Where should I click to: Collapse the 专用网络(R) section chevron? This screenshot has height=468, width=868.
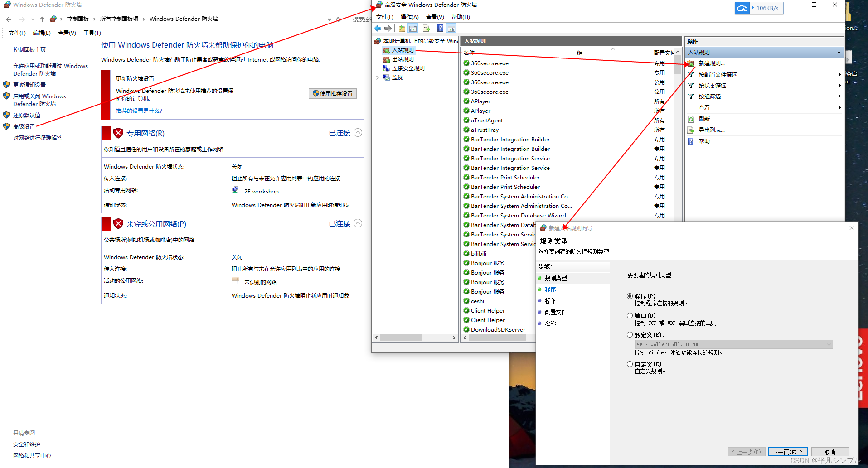pyautogui.click(x=358, y=133)
